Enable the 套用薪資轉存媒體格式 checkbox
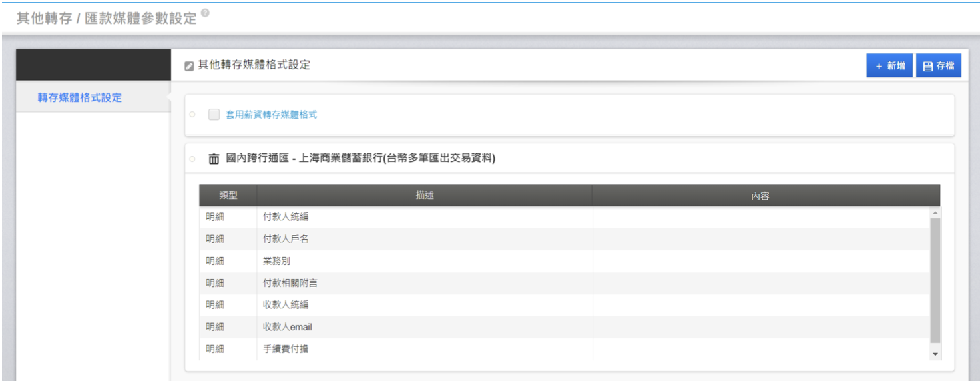The image size is (980, 381). [x=214, y=115]
